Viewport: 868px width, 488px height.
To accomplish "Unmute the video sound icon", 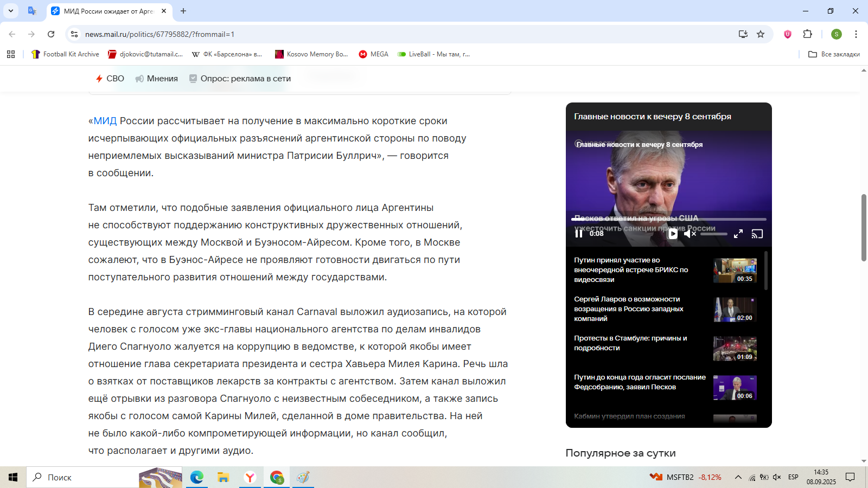I will click(690, 234).
